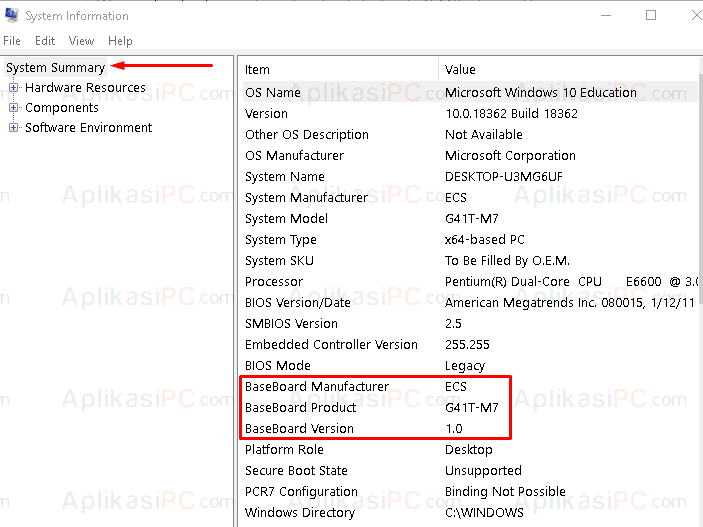Screen dimensions: 703x527
Task: Select the Hardware Resources tree item
Action: [85, 87]
